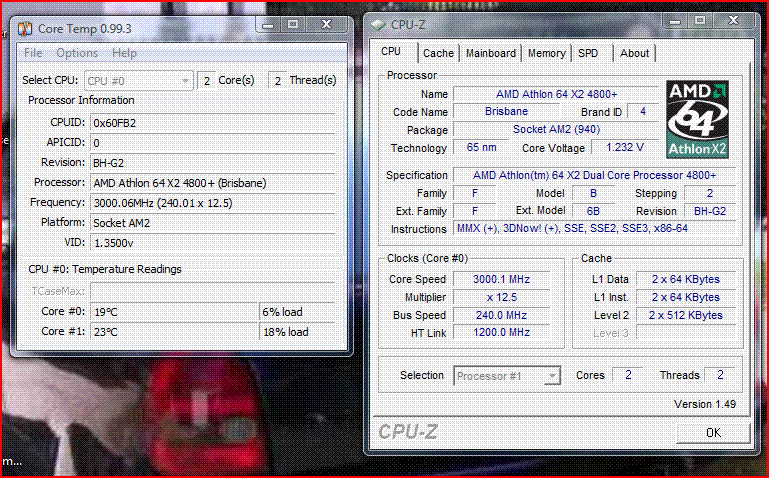This screenshot has height=478, width=769.
Task: Minimize the Core Temp window
Action: point(268,25)
